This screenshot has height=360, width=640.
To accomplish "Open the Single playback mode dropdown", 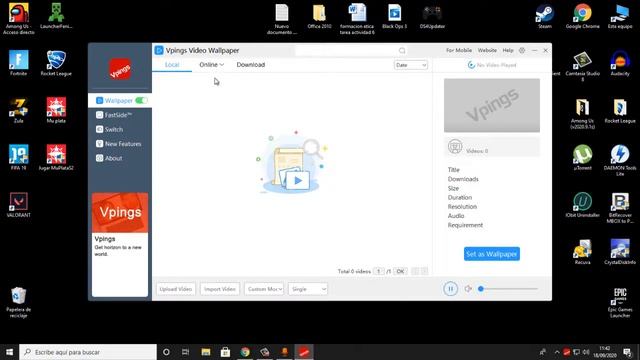I will [308, 289].
